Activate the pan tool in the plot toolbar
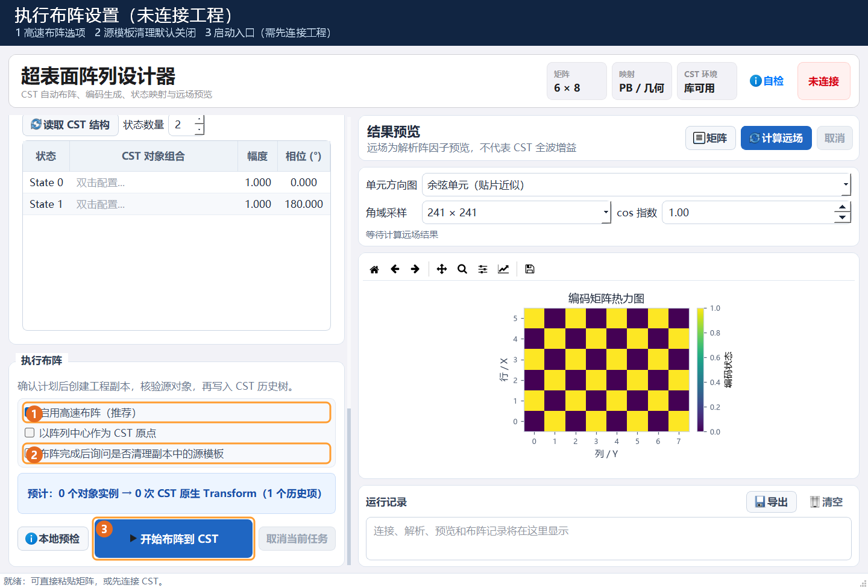The image size is (868, 588). pyautogui.click(x=442, y=269)
